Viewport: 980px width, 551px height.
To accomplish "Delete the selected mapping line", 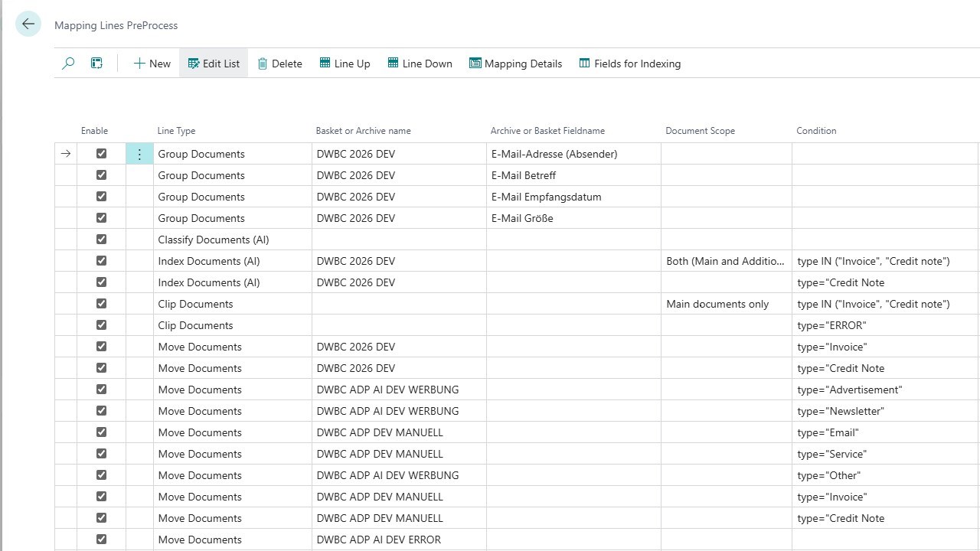I will (x=279, y=64).
